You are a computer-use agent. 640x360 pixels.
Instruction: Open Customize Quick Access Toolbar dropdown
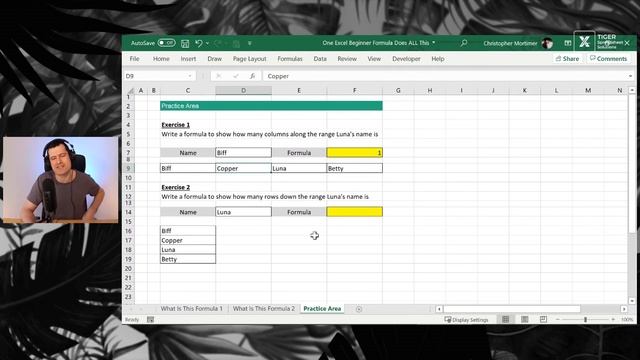point(249,43)
